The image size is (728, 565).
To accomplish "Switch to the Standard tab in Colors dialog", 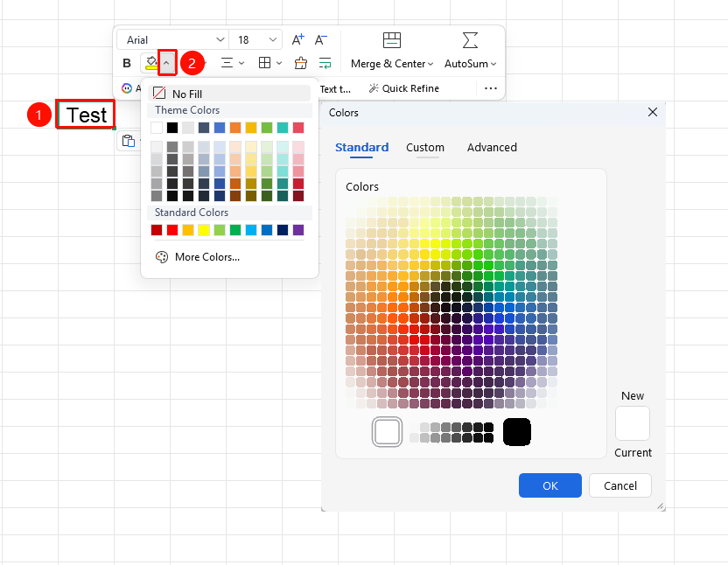I will pyautogui.click(x=361, y=148).
